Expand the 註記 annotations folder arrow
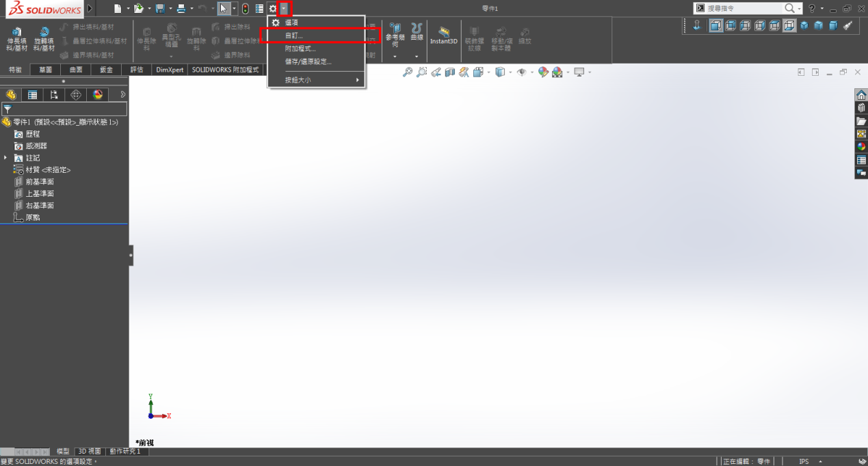The width and height of the screenshot is (868, 466). coord(6,158)
